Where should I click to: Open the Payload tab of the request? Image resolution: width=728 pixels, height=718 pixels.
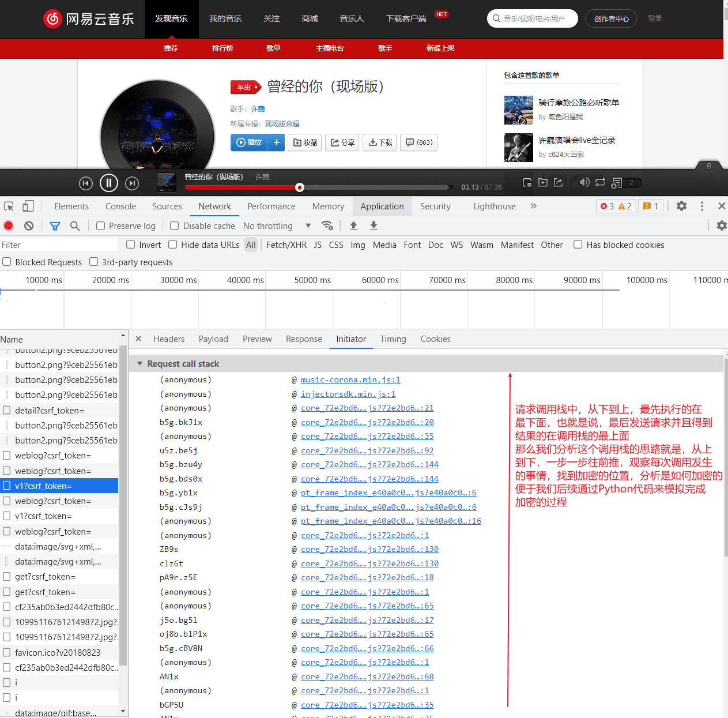(x=213, y=339)
